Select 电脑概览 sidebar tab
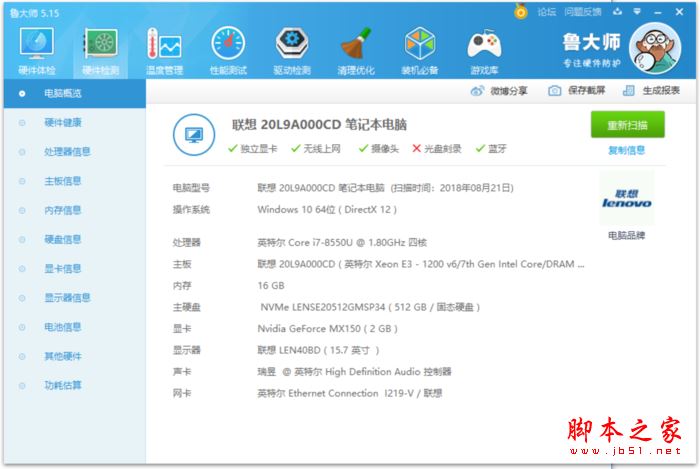Screen dimensions: 700x469 click(x=75, y=93)
